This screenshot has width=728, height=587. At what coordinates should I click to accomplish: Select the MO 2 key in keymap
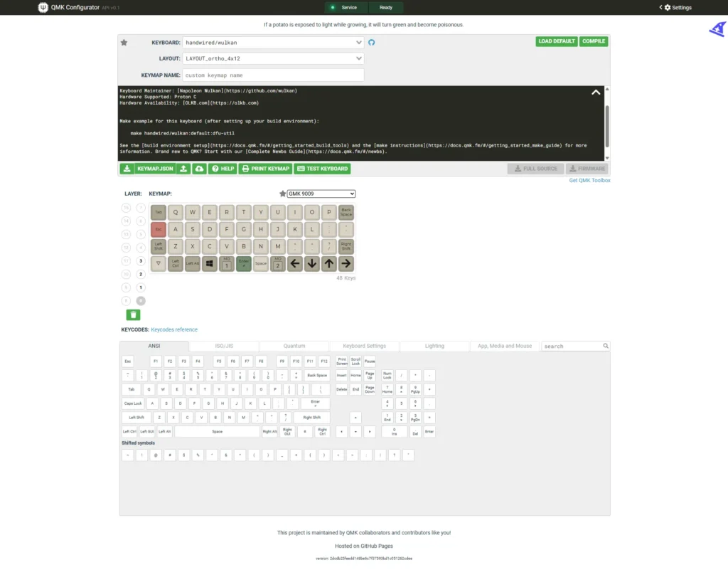278,263
